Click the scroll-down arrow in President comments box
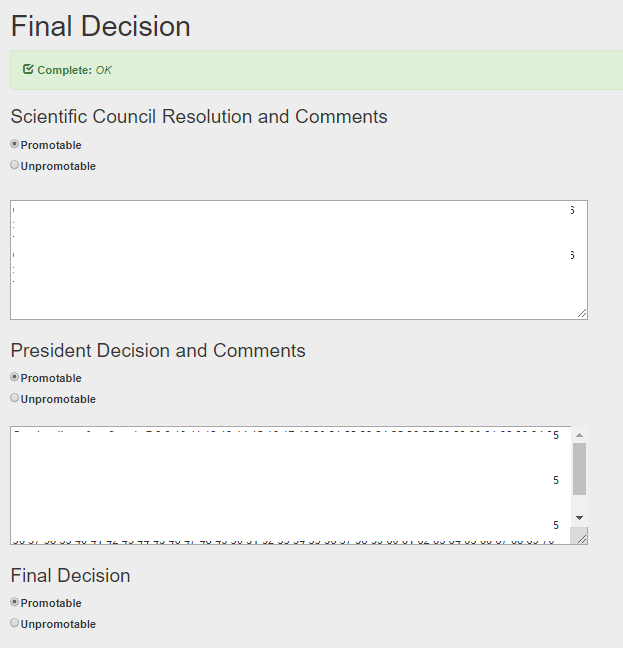Viewport: 623px width, 648px height. coord(579,518)
